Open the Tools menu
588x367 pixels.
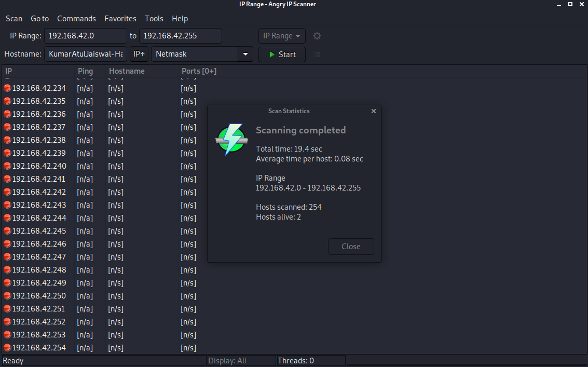[154, 19]
